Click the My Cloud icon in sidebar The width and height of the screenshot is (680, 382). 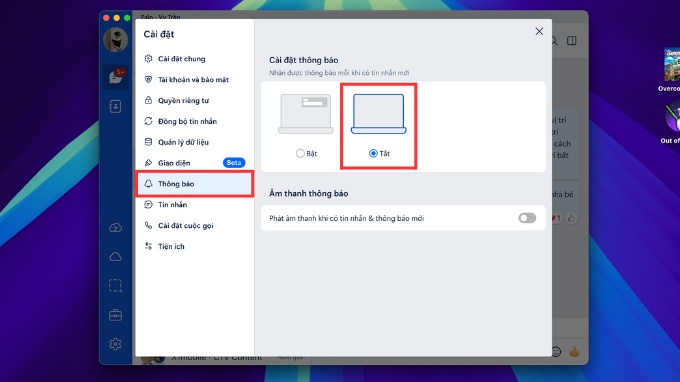[115, 257]
